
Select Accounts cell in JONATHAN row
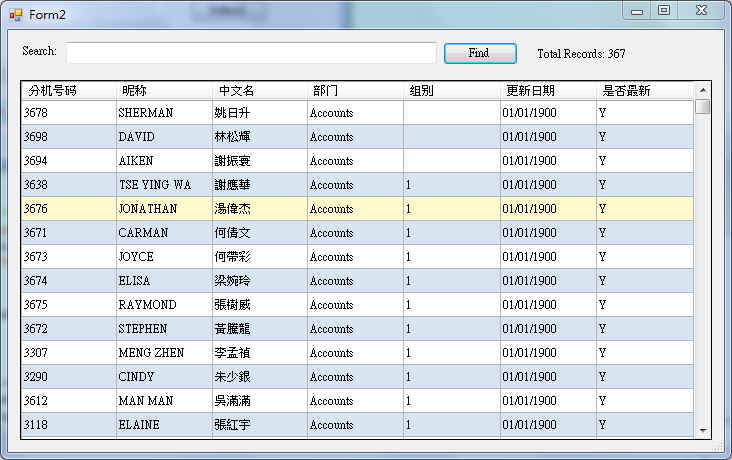click(x=355, y=209)
